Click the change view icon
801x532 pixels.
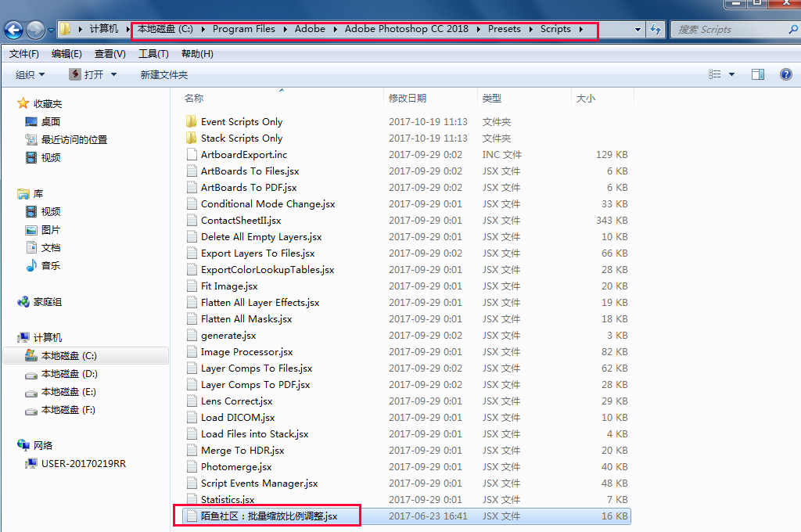pos(715,74)
